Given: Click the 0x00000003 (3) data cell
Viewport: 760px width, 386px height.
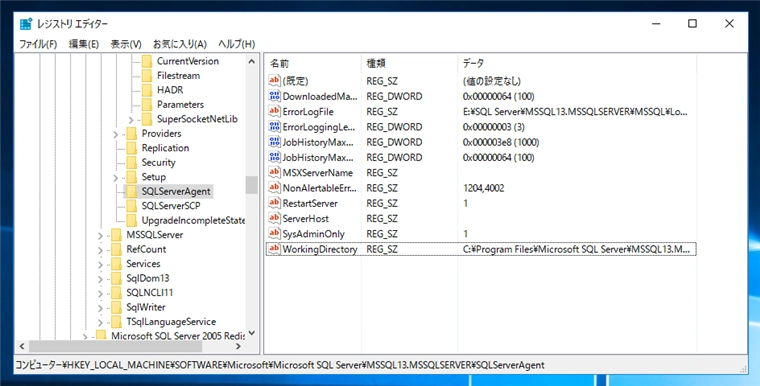Looking at the screenshot, I should tap(493, 127).
